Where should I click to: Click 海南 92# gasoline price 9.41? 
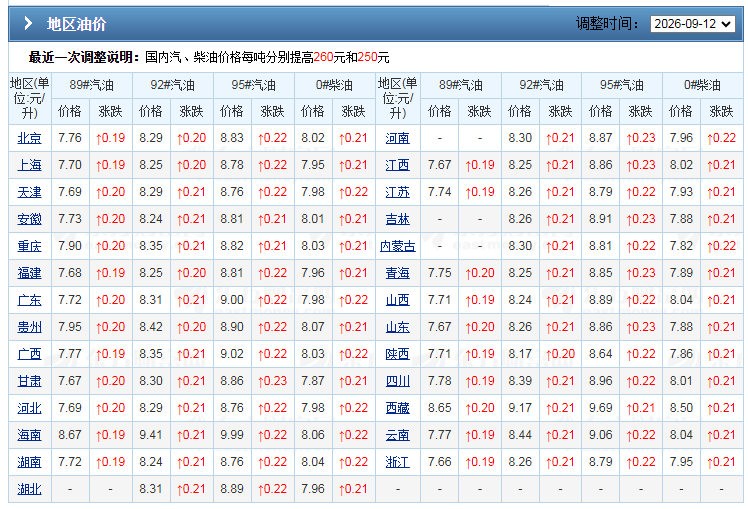pyautogui.click(x=151, y=435)
